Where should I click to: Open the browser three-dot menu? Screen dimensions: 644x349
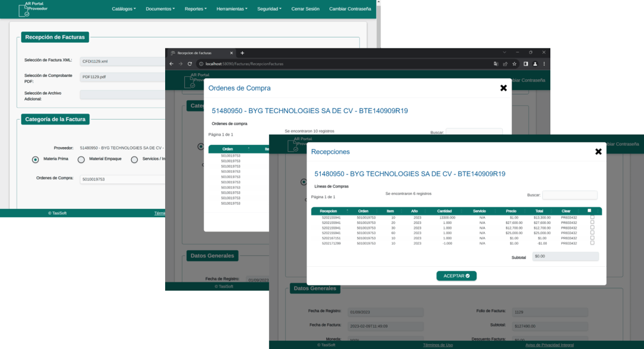[544, 64]
